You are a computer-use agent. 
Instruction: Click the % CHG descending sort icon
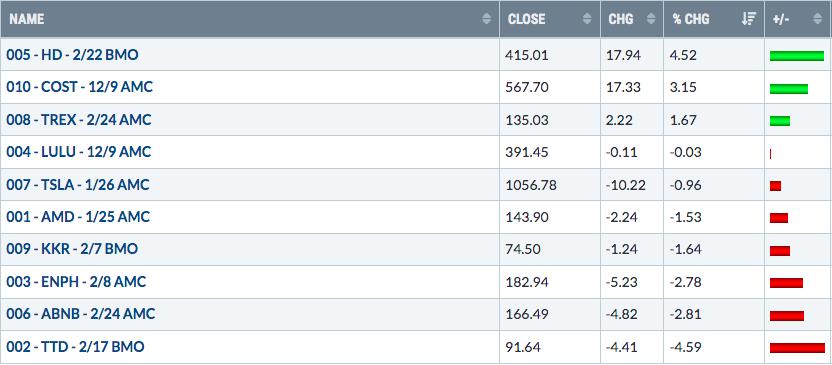click(x=748, y=19)
